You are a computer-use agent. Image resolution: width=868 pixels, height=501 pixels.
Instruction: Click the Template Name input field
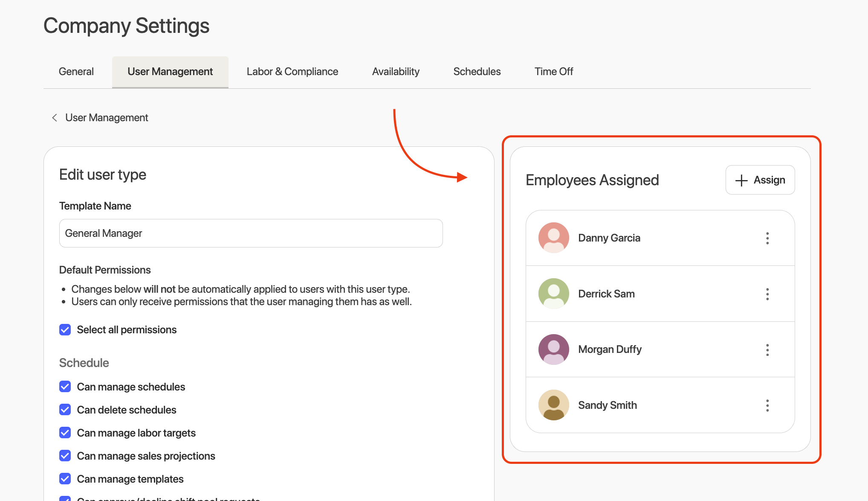(251, 233)
